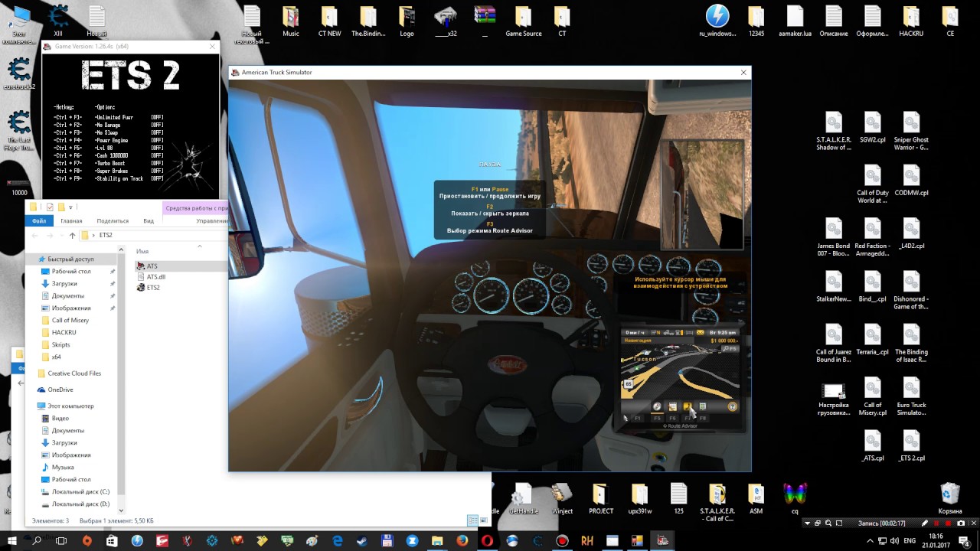Open the Call of Misery folder in sidebar
This screenshot has width=980, height=551.
(70, 320)
